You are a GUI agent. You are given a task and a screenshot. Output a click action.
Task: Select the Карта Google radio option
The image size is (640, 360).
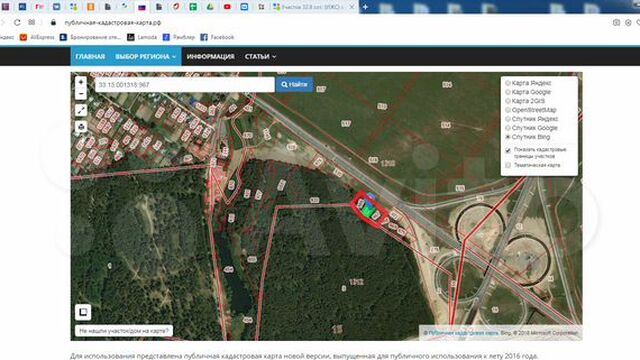pyautogui.click(x=508, y=92)
